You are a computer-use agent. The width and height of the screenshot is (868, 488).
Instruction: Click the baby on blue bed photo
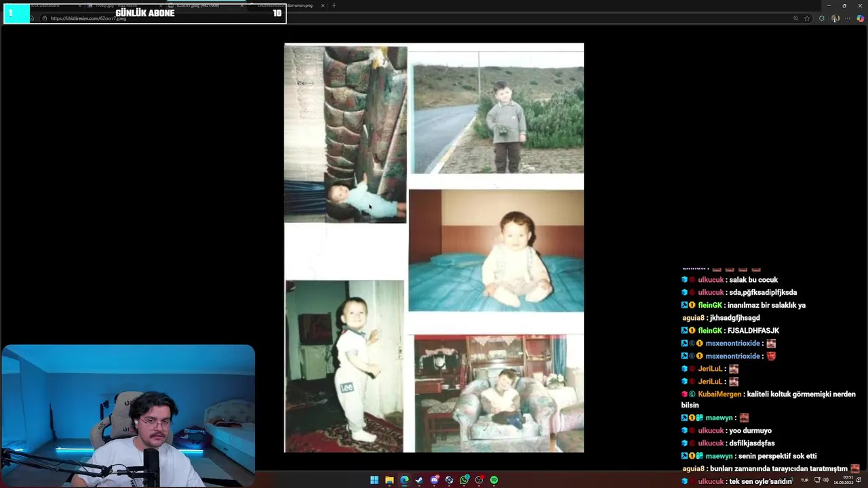[x=496, y=251]
